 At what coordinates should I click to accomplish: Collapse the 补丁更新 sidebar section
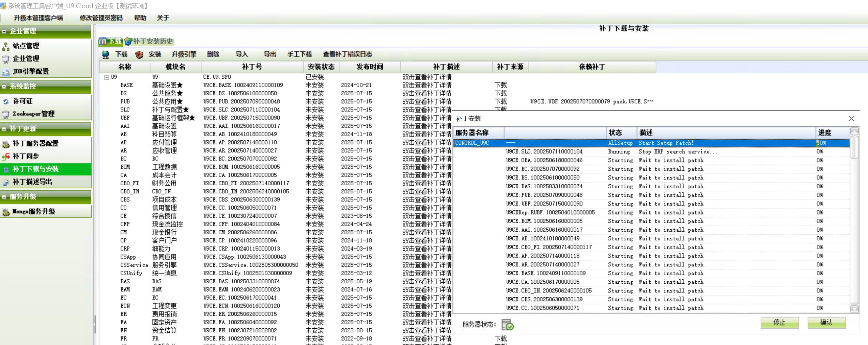pyautogui.click(x=4, y=129)
